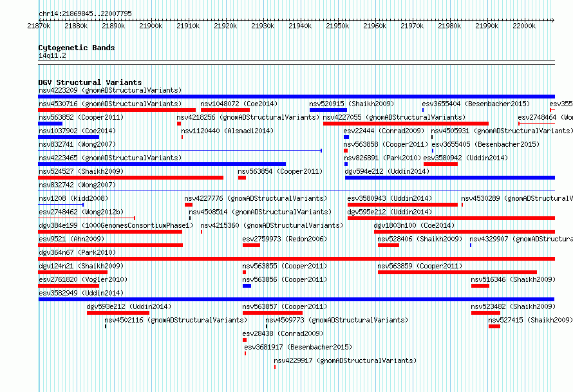
Task: Open nsv524527 (Shaikh2009) label
Action: (x=81, y=171)
